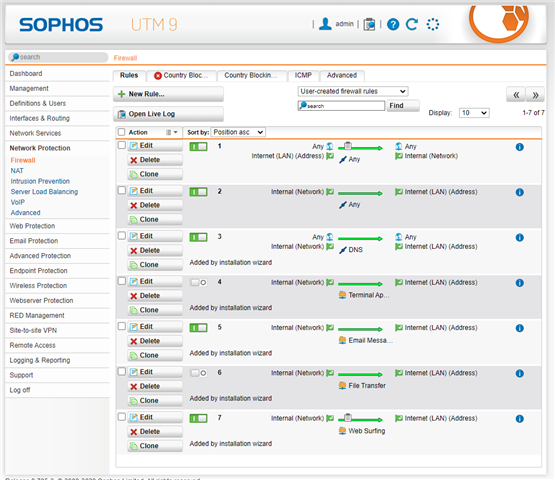Open User-created firewall rules dropdown
The width and height of the screenshot is (555, 480).
pos(353,91)
